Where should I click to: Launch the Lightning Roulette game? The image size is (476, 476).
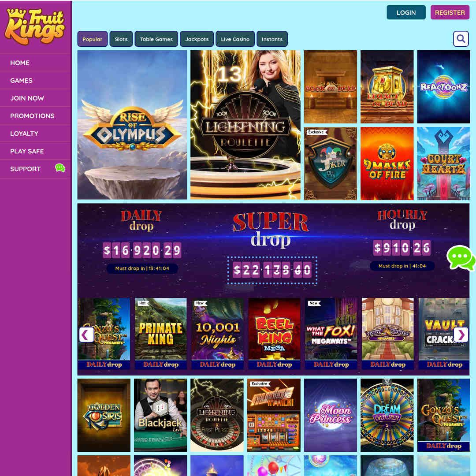245,125
